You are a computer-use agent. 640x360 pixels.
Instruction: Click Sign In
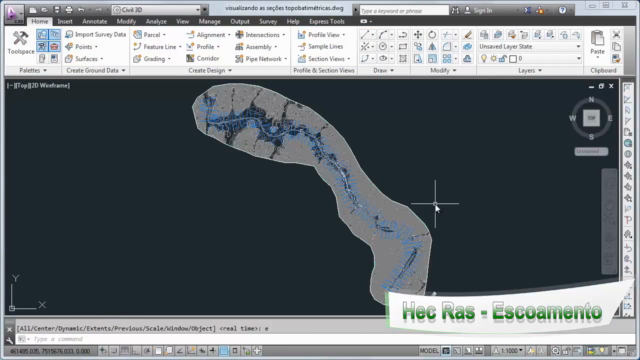pyautogui.click(x=483, y=10)
